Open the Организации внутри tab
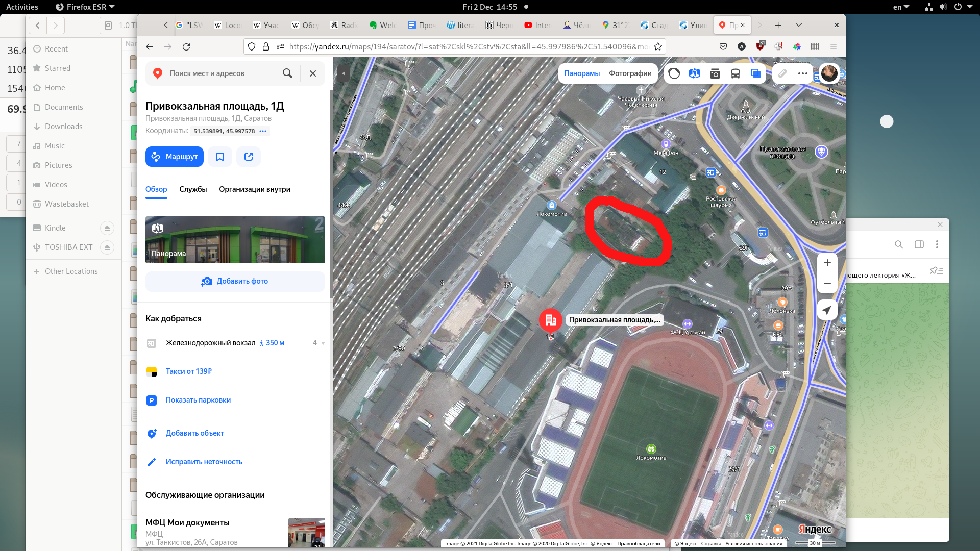The image size is (980, 551). point(255,189)
